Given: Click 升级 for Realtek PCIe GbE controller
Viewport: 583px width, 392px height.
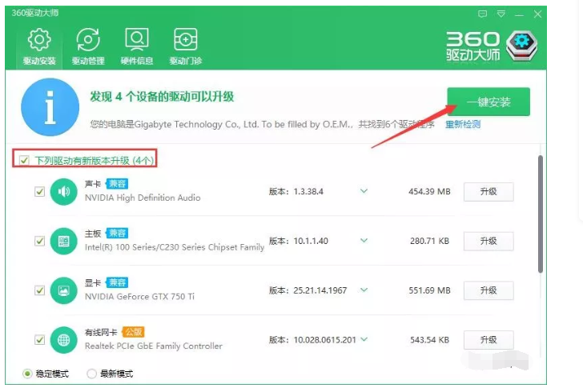Looking at the screenshot, I should point(489,340).
